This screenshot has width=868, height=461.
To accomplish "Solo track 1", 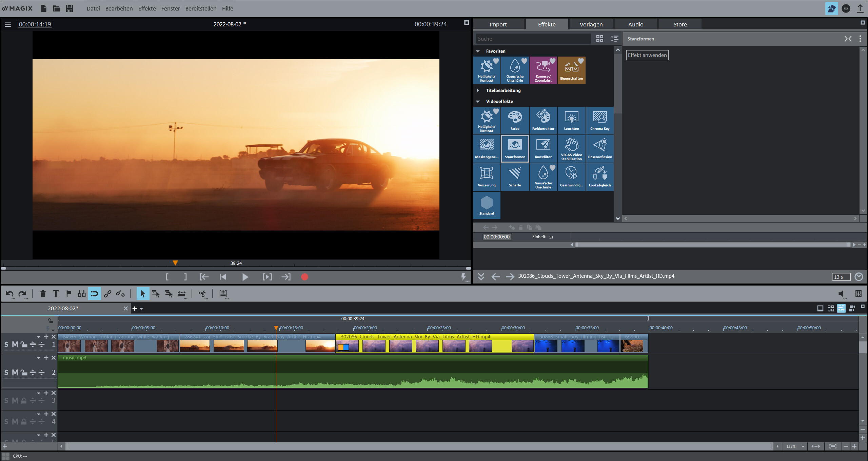I will coord(6,344).
